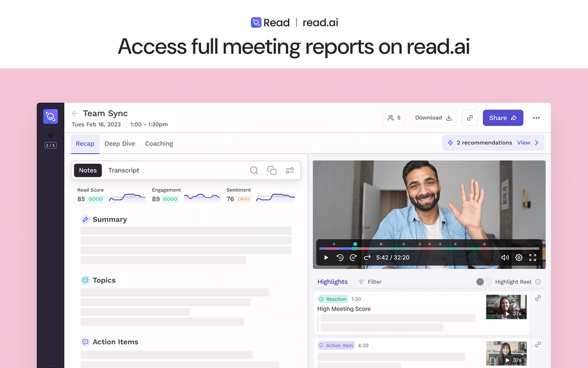This screenshot has height=368, width=588.
Task: Open the High Meeting Score highlight
Action: [x=344, y=309]
